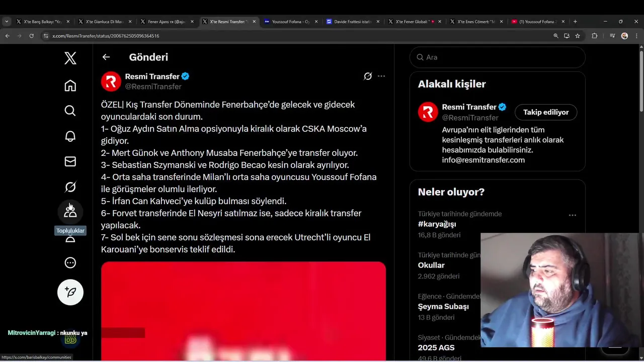Open the More circle-dots sidebar icon

pos(70,262)
